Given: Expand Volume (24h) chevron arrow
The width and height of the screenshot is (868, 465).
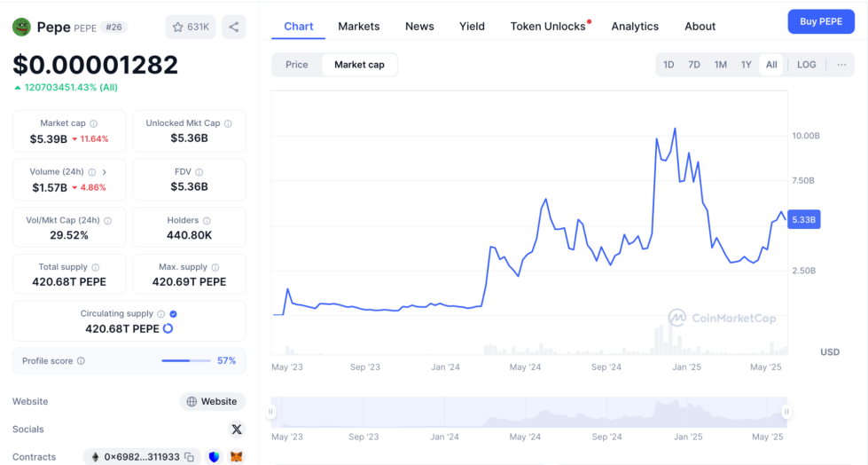Looking at the screenshot, I should coord(105,172).
